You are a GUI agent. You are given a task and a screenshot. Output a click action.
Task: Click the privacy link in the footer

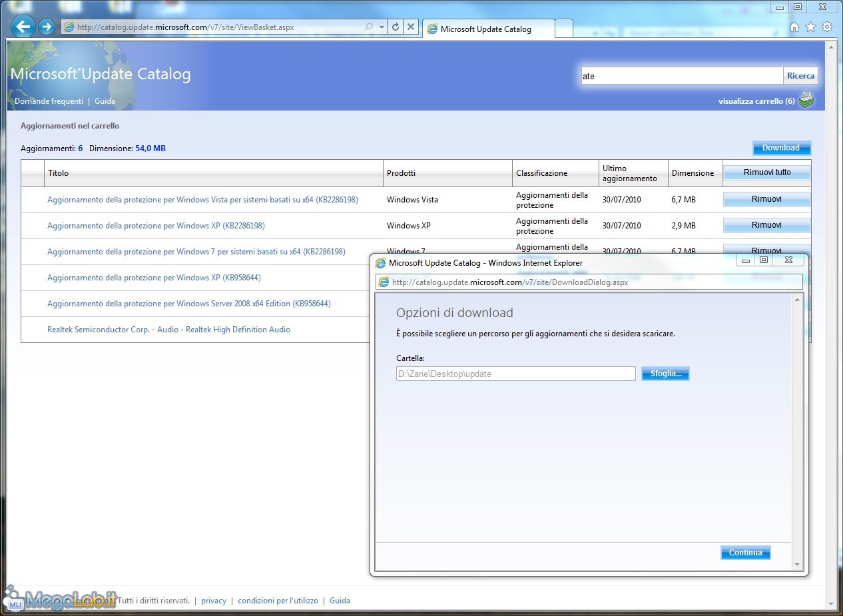(x=214, y=601)
